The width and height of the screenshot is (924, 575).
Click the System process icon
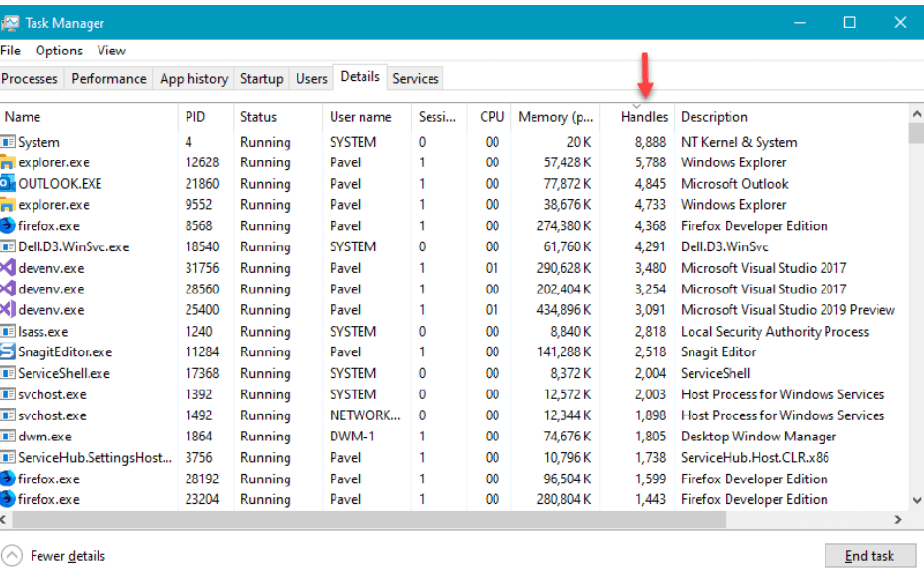[x=7, y=142]
